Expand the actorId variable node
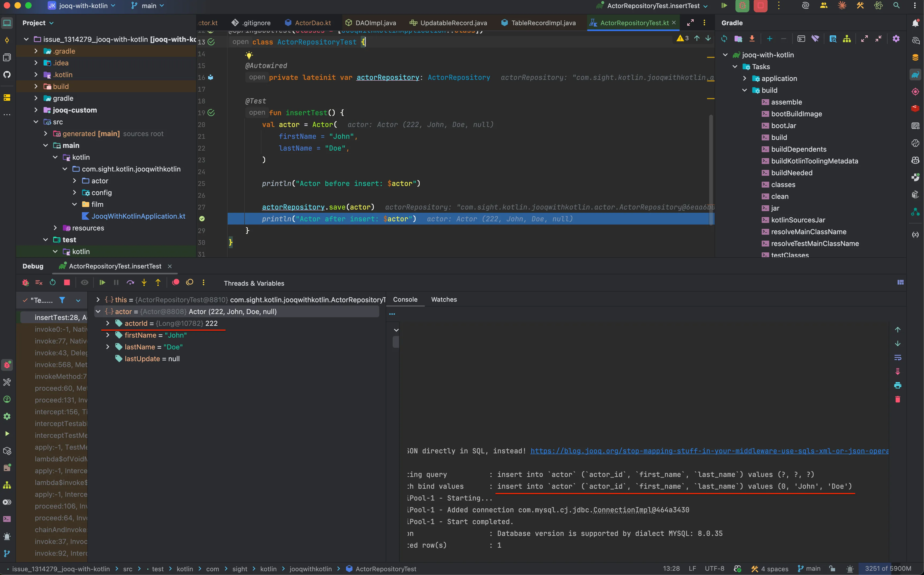This screenshot has width=924, height=575. (x=108, y=323)
